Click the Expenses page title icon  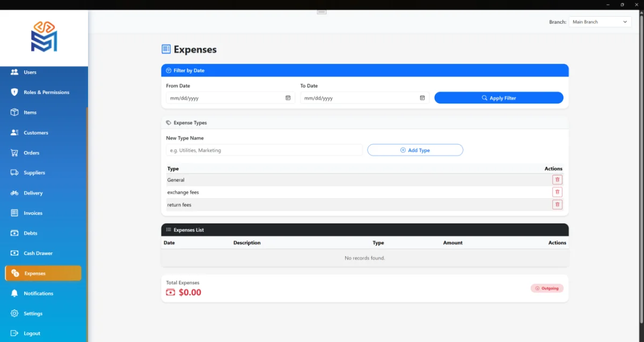pyautogui.click(x=166, y=49)
